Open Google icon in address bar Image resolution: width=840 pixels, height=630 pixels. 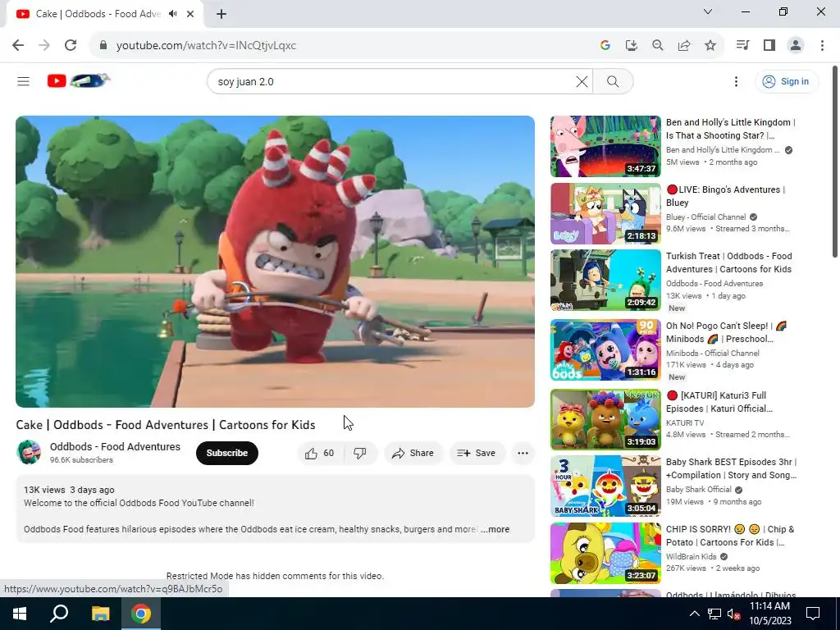coord(605,46)
